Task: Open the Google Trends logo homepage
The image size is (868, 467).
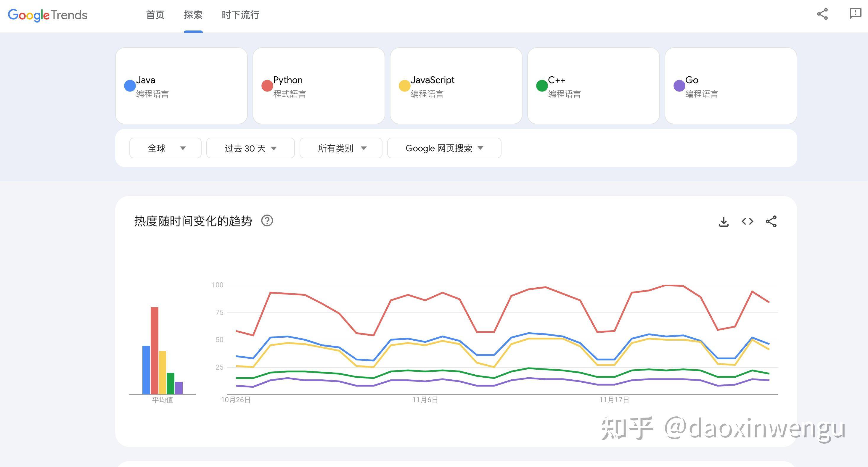Action: coord(47,15)
